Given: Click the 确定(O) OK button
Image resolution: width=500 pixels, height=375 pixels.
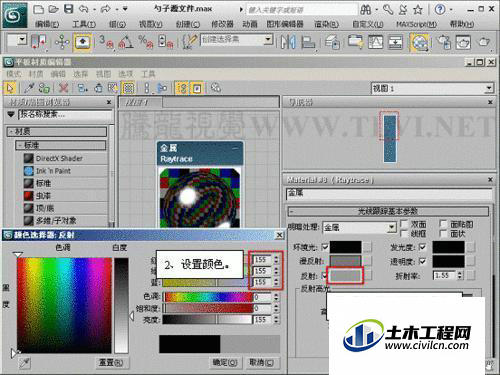Looking at the screenshot, I should tap(225, 363).
